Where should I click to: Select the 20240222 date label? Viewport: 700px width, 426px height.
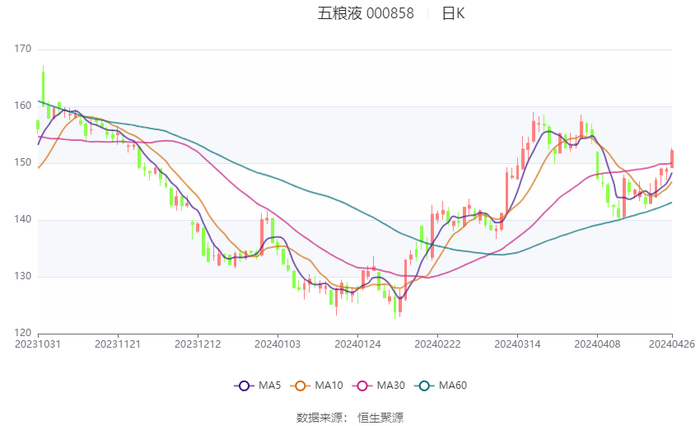click(437, 345)
